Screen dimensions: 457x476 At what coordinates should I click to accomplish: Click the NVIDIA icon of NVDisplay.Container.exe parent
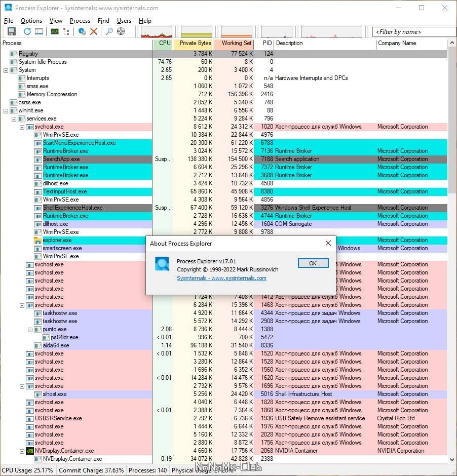tap(30, 451)
